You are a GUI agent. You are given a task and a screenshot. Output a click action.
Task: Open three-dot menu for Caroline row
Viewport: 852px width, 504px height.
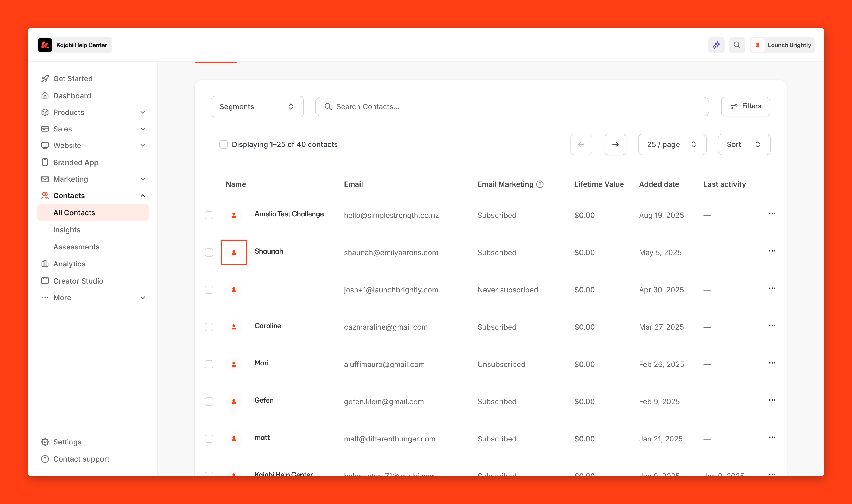point(772,326)
